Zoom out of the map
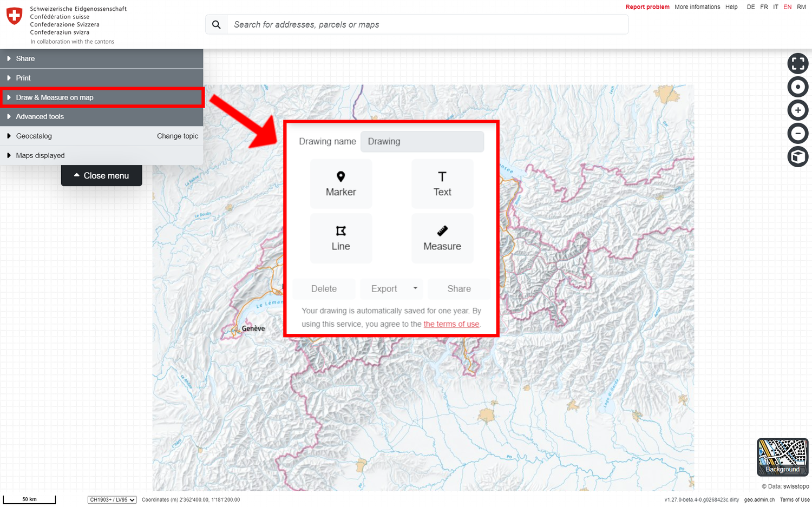 click(797, 134)
